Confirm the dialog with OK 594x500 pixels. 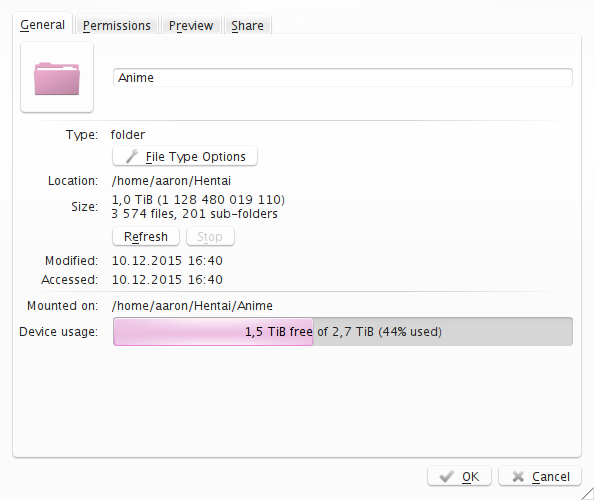tap(459, 476)
